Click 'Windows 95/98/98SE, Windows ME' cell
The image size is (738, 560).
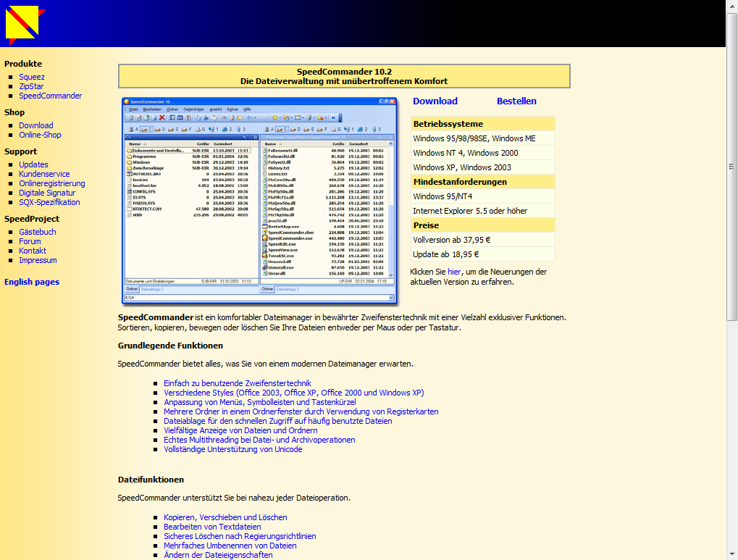pos(483,138)
